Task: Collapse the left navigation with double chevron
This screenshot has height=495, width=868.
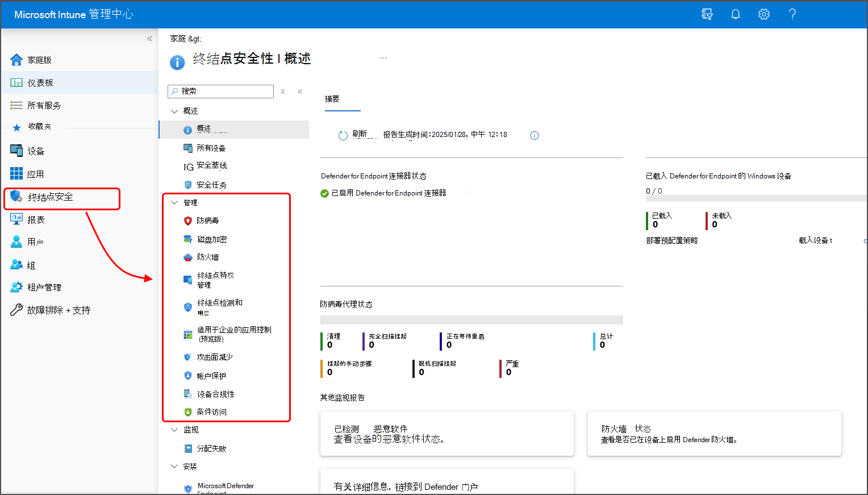Action: tap(149, 39)
